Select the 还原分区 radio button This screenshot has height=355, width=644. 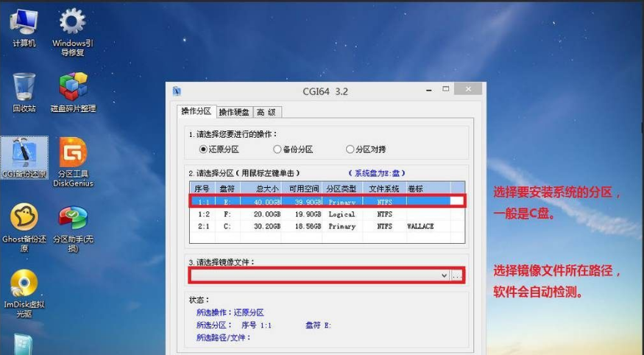pos(204,150)
